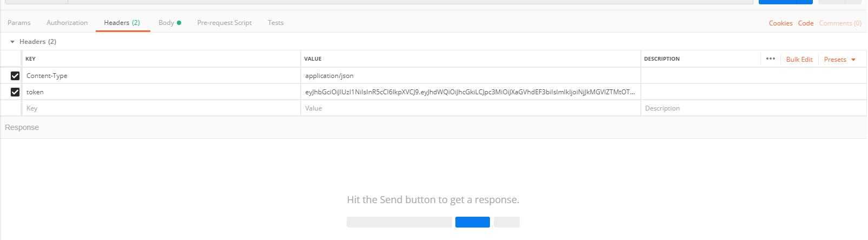This screenshot has height=240, width=868.
Task: Click the Cookies link
Action: coord(780,23)
